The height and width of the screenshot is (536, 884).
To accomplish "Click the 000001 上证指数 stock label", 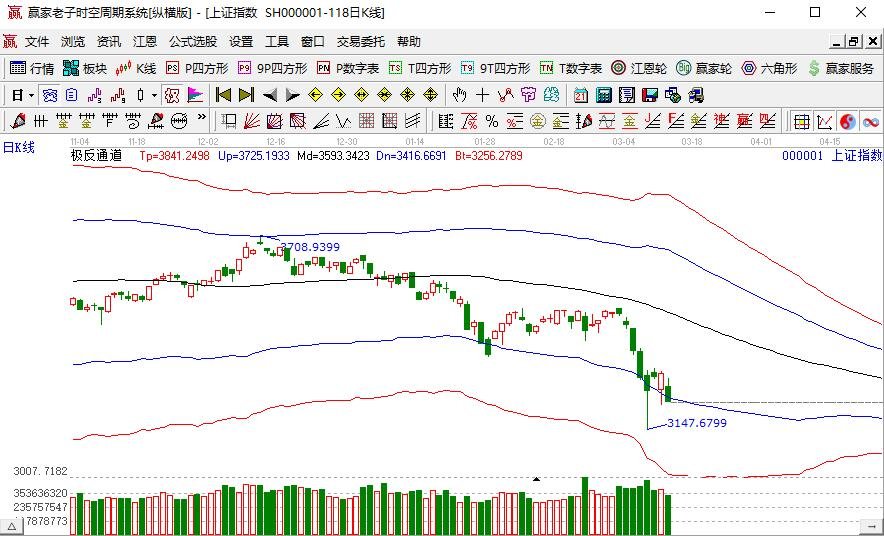I will coord(832,156).
